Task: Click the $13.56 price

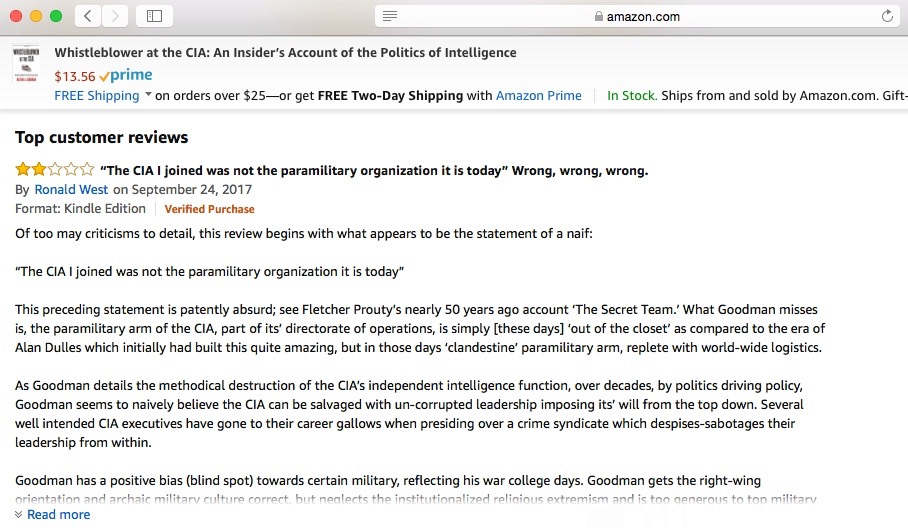Action: [x=75, y=76]
